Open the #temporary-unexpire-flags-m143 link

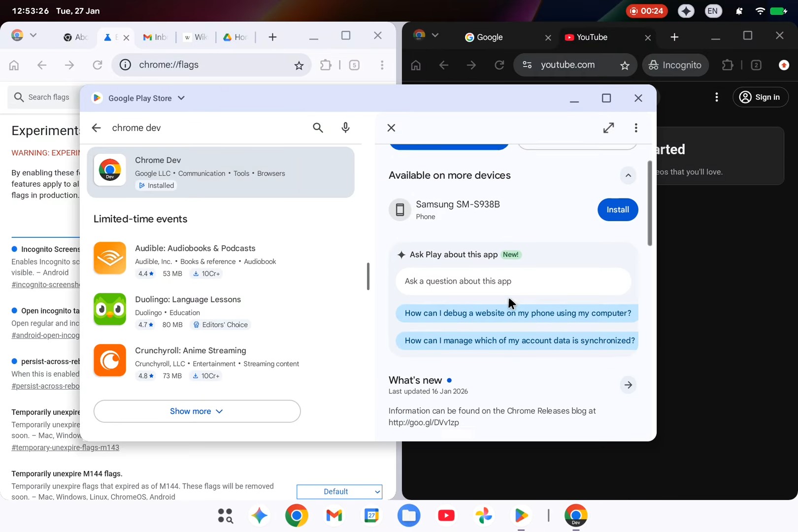65,448
